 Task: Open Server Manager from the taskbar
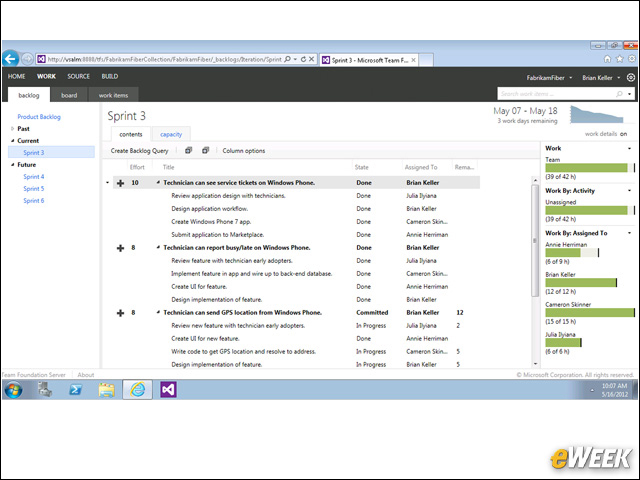pyautogui.click(x=45, y=390)
